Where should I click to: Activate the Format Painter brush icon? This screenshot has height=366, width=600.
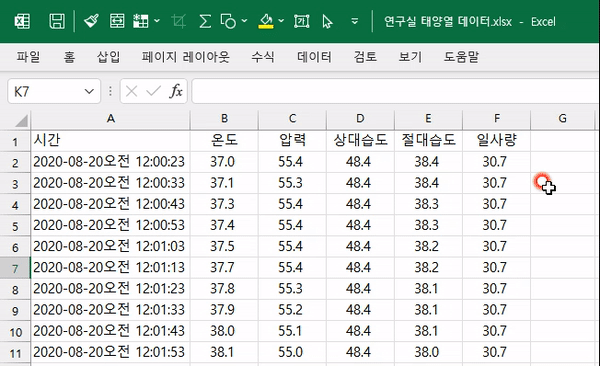click(91, 21)
